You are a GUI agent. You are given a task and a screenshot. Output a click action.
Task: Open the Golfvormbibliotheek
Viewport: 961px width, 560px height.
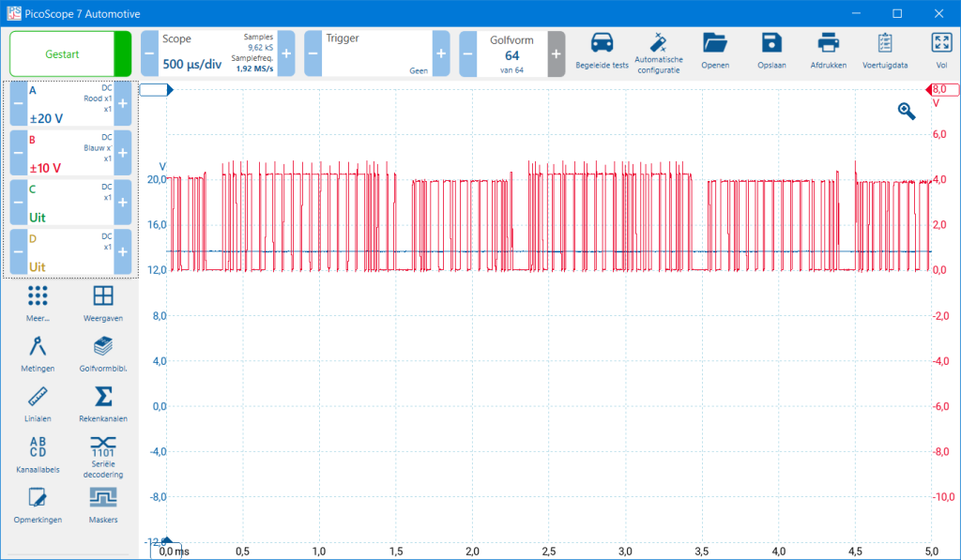click(x=102, y=353)
